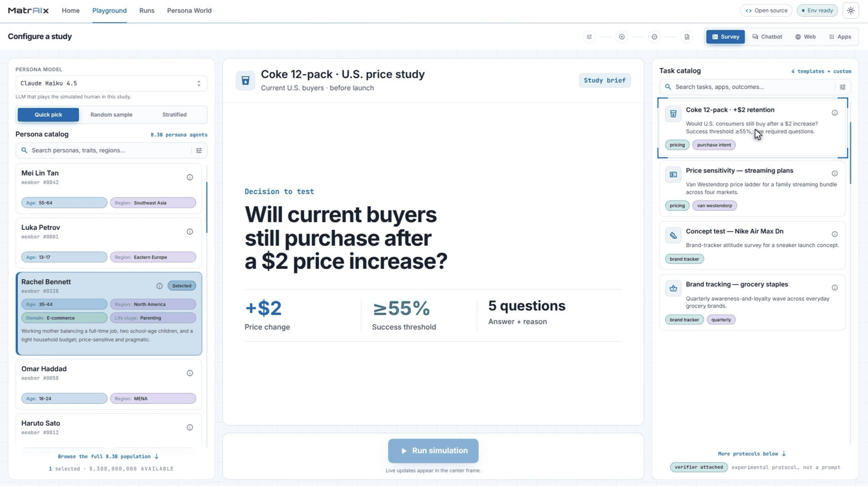The image size is (868, 486).
Task: Open the Study brief button
Action: tap(604, 81)
